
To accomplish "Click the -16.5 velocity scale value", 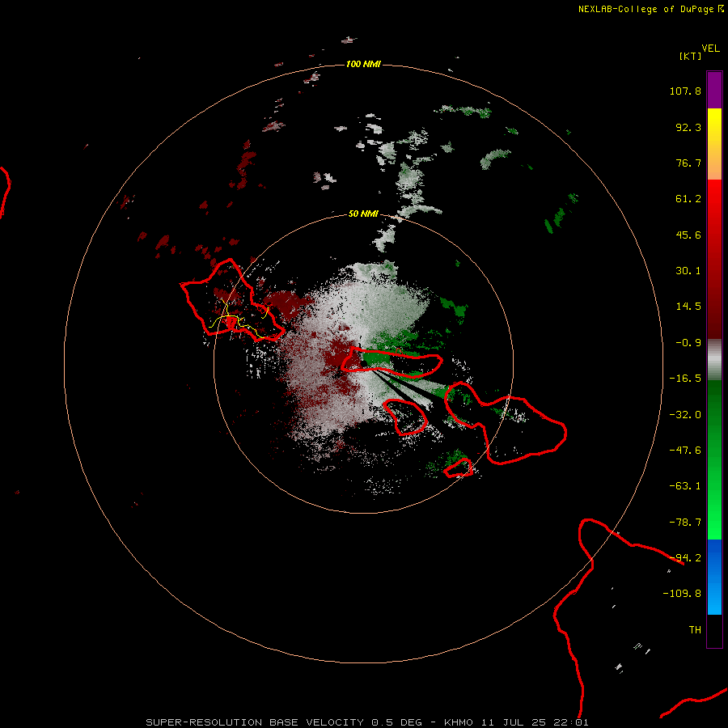I will point(685,379).
